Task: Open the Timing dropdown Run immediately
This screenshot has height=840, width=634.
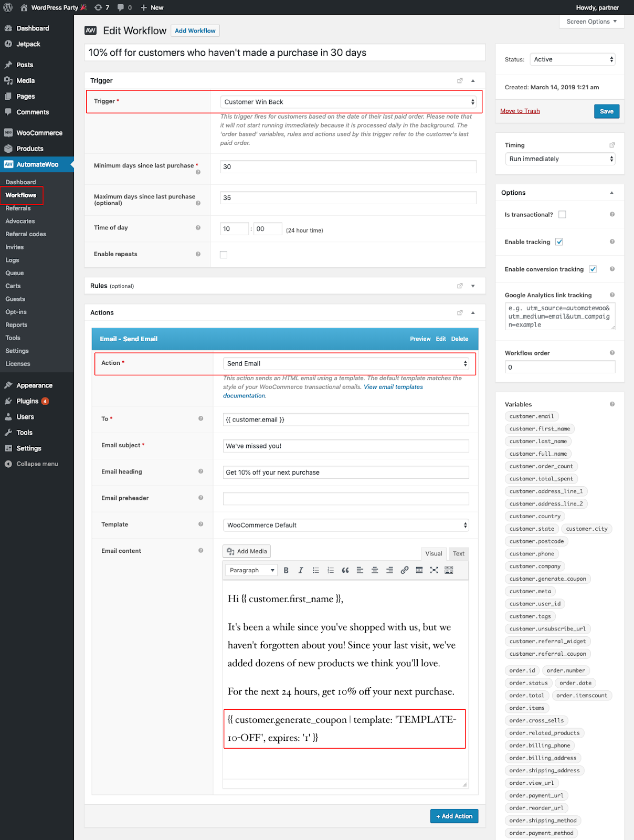Action: coord(560,159)
